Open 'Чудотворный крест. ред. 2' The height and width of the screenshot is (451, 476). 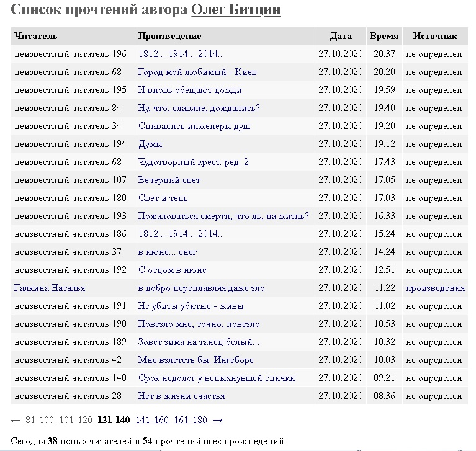pyautogui.click(x=194, y=162)
